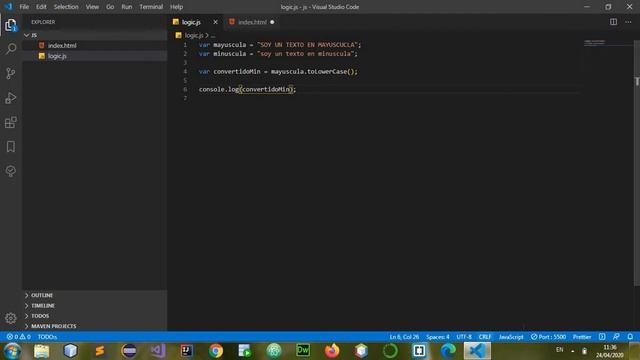Screen dimensions: 640x360
Task: Show hidden system tray icons arrow
Action: pos(573,351)
